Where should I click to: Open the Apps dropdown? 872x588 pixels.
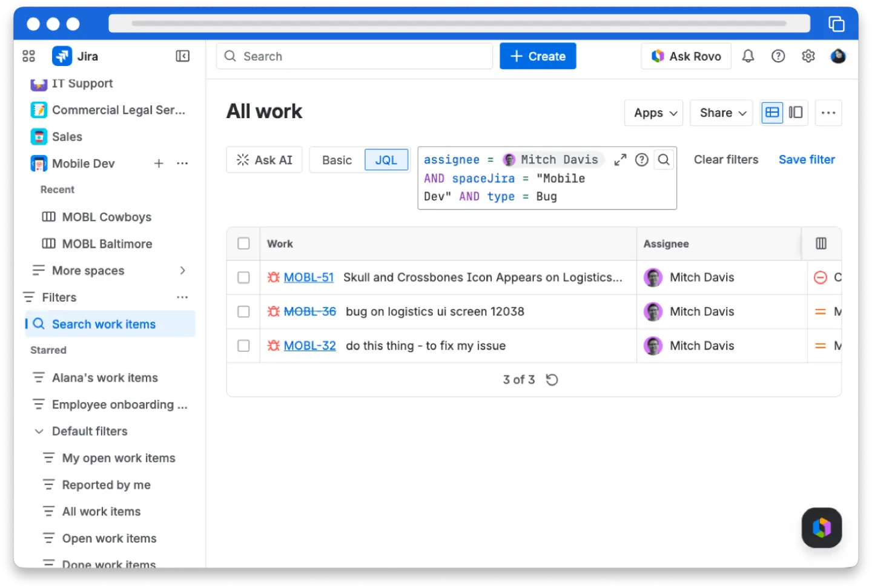[654, 113]
